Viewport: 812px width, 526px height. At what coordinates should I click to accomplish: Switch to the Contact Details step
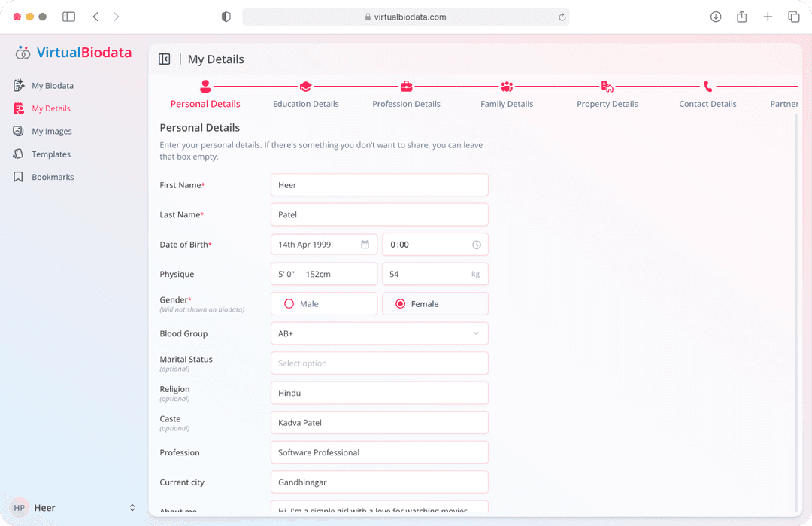point(707,87)
